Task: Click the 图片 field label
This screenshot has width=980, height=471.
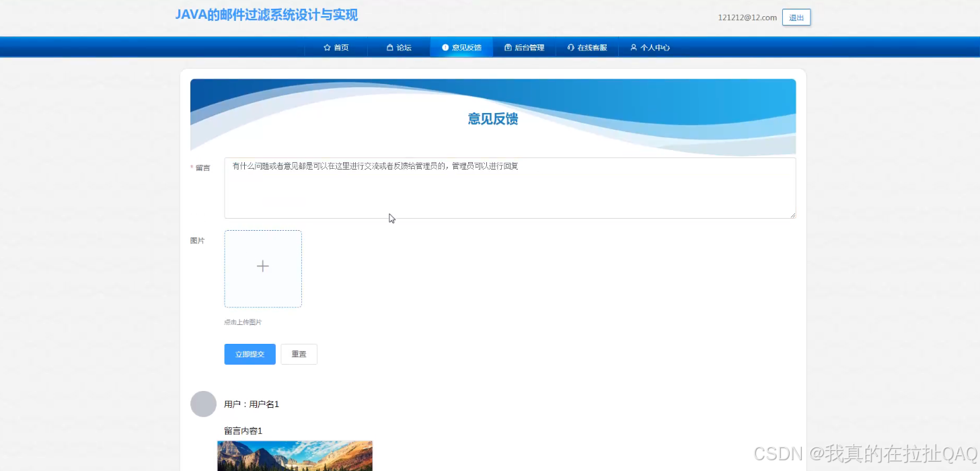Action: point(197,240)
